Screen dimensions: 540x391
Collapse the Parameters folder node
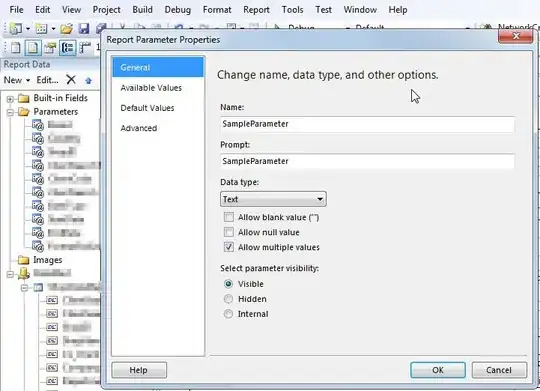coord(10,112)
